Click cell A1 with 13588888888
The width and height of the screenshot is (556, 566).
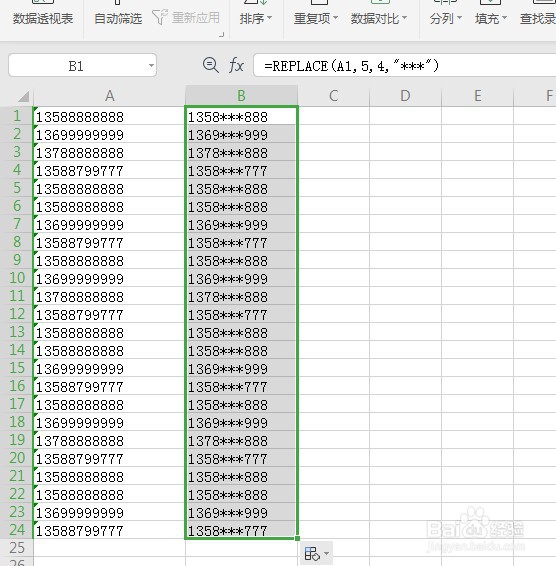[x=109, y=116]
